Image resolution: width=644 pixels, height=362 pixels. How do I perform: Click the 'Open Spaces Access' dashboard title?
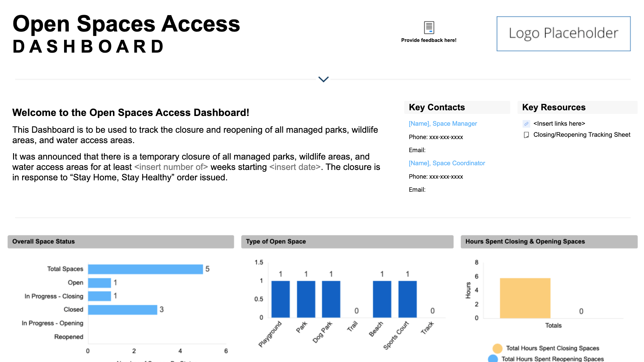coord(126,24)
